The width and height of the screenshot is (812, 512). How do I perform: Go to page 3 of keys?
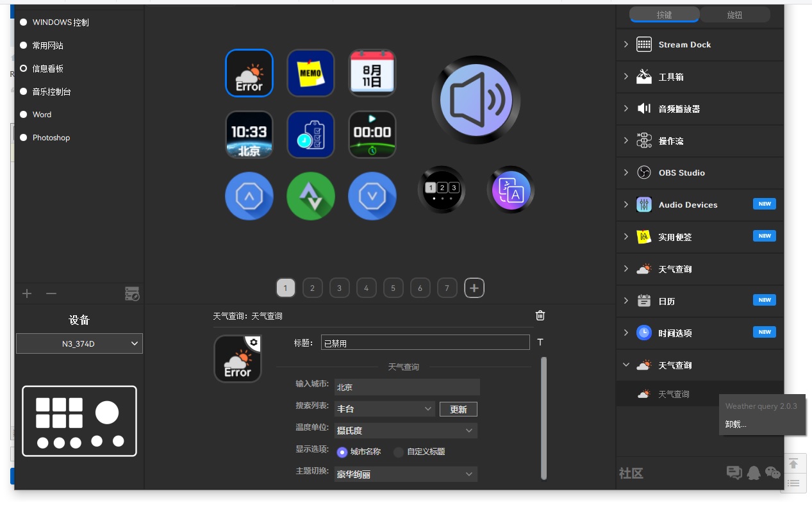(339, 288)
